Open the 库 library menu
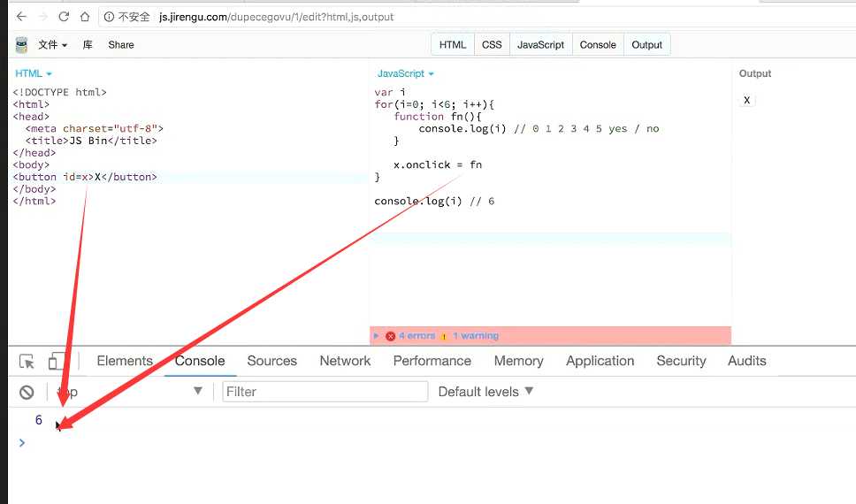 click(x=88, y=45)
